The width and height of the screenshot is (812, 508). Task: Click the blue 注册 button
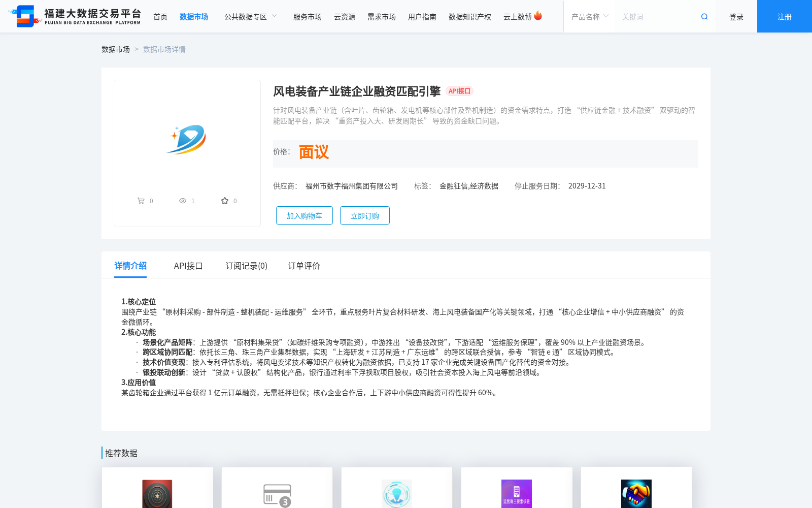785,16
